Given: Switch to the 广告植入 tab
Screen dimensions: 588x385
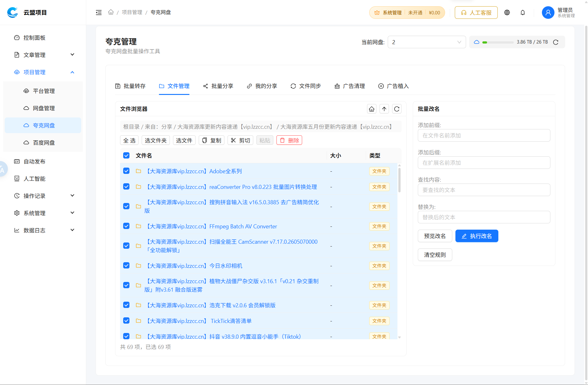Looking at the screenshot, I should [x=394, y=86].
